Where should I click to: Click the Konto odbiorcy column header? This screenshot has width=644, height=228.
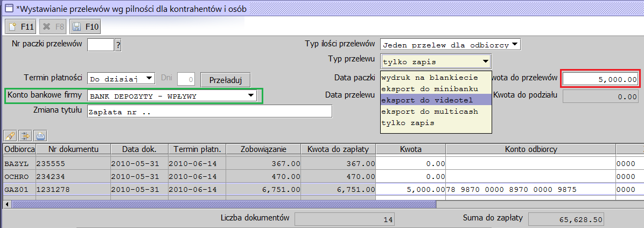530,149
